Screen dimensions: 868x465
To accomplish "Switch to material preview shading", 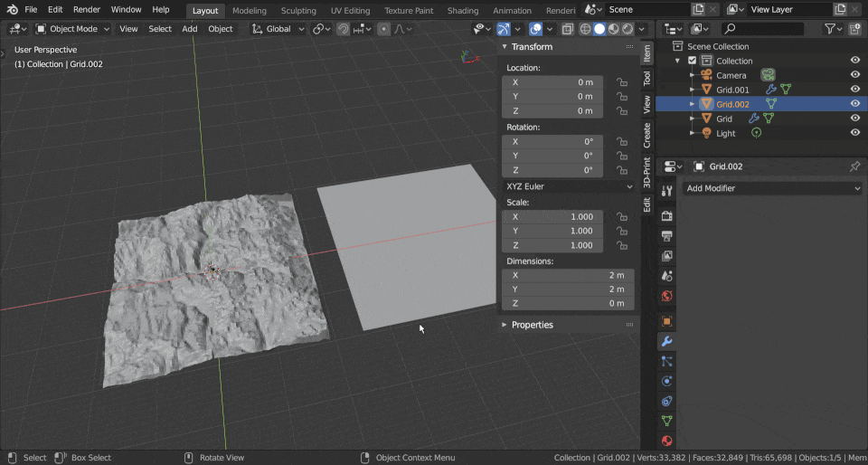I will click(614, 29).
